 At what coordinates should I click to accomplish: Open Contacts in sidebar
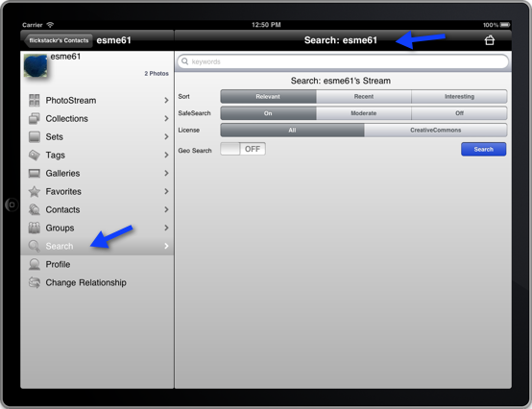coord(97,209)
